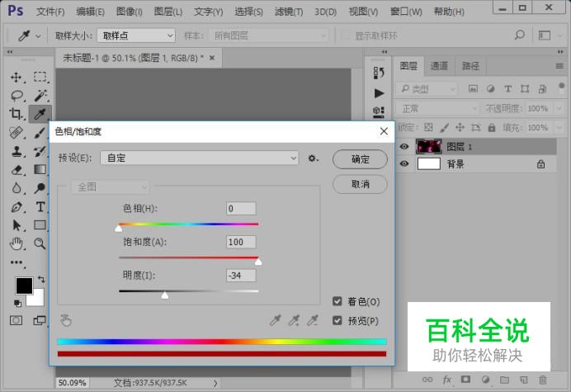
Task: Open the 图像(I) menu
Action: click(129, 12)
